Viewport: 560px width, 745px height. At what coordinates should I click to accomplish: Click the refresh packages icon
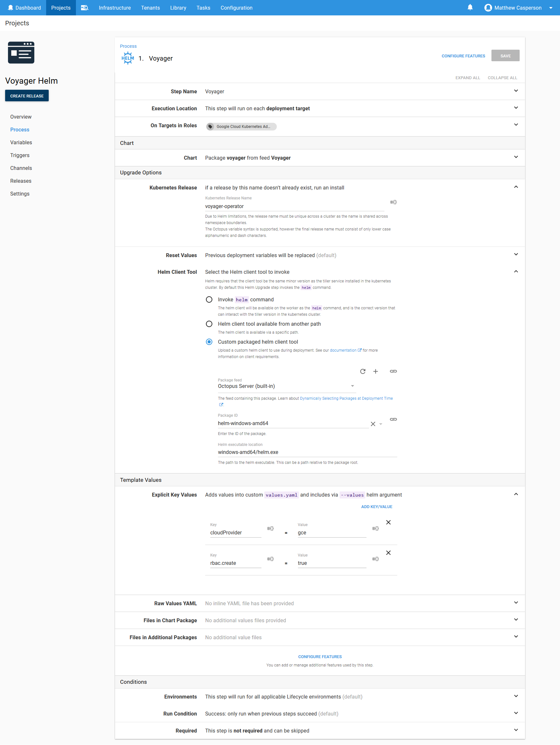[x=362, y=371]
